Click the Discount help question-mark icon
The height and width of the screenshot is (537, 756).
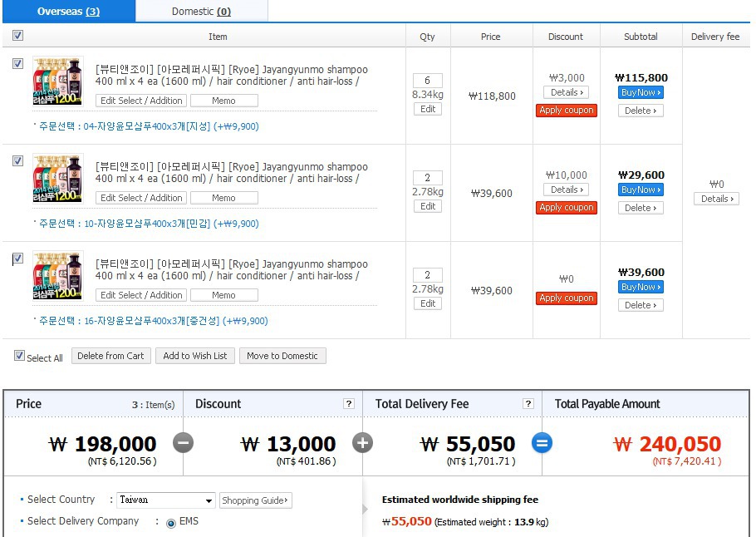pyautogui.click(x=349, y=404)
